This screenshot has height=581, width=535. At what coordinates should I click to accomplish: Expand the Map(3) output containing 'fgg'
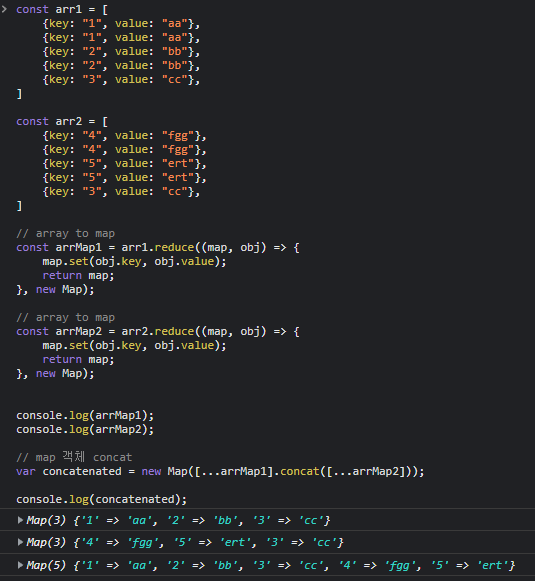click(20, 542)
